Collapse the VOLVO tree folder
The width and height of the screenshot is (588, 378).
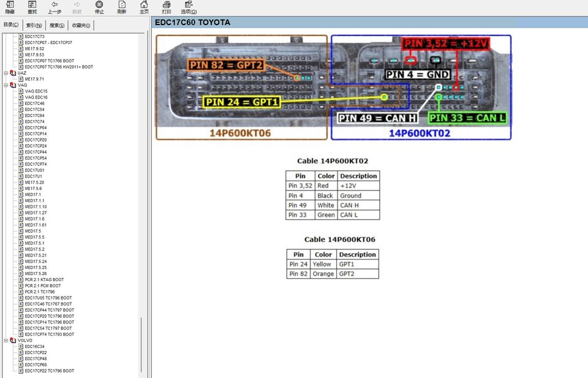click(6, 340)
